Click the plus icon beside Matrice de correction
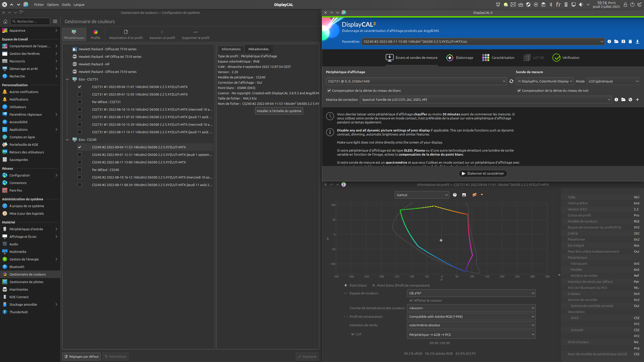The width and height of the screenshot is (644, 362). coord(637,100)
